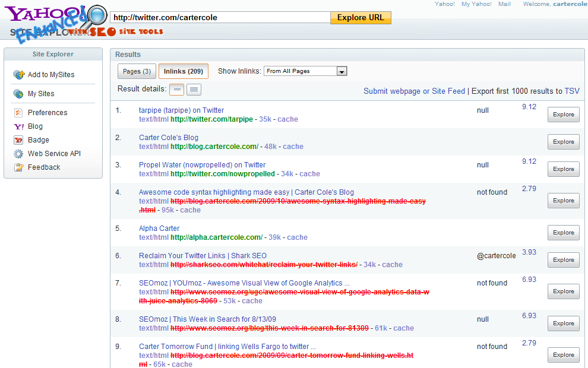Switch to detailed result details view
The height and width of the screenshot is (368, 588).
194,90
